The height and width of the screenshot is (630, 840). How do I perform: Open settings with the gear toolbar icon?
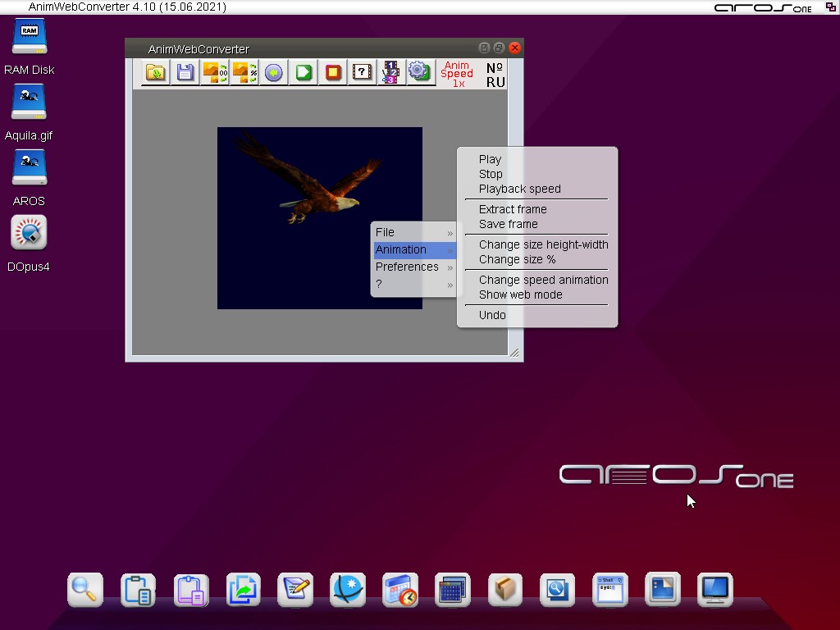[419, 72]
